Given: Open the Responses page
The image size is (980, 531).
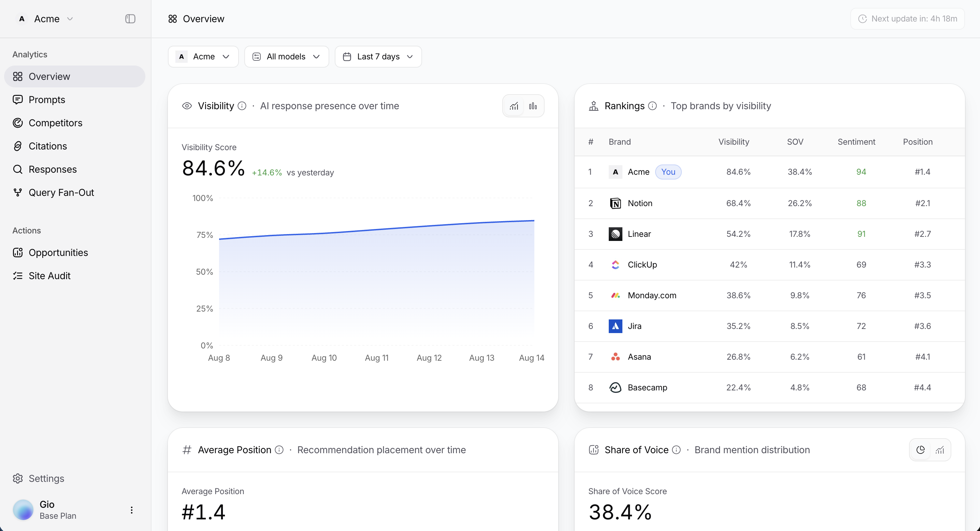Looking at the screenshot, I should (x=75, y=169).
